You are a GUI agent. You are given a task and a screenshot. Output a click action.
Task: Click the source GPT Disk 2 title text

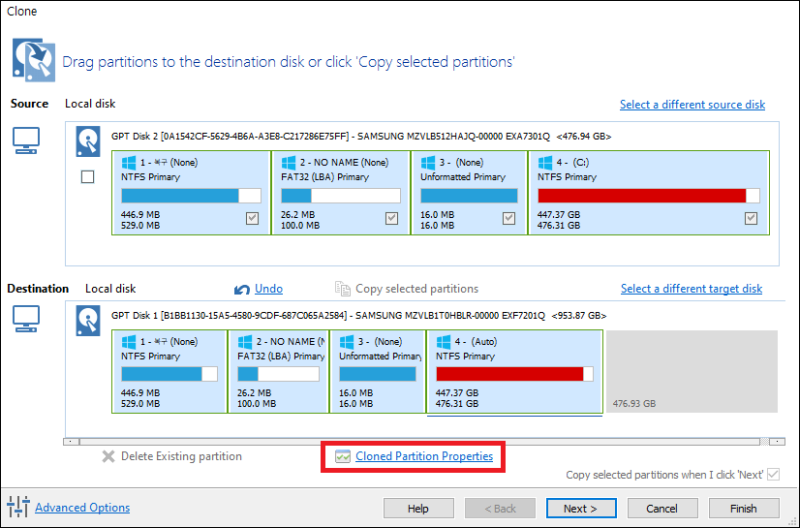[x=361, y=136]
